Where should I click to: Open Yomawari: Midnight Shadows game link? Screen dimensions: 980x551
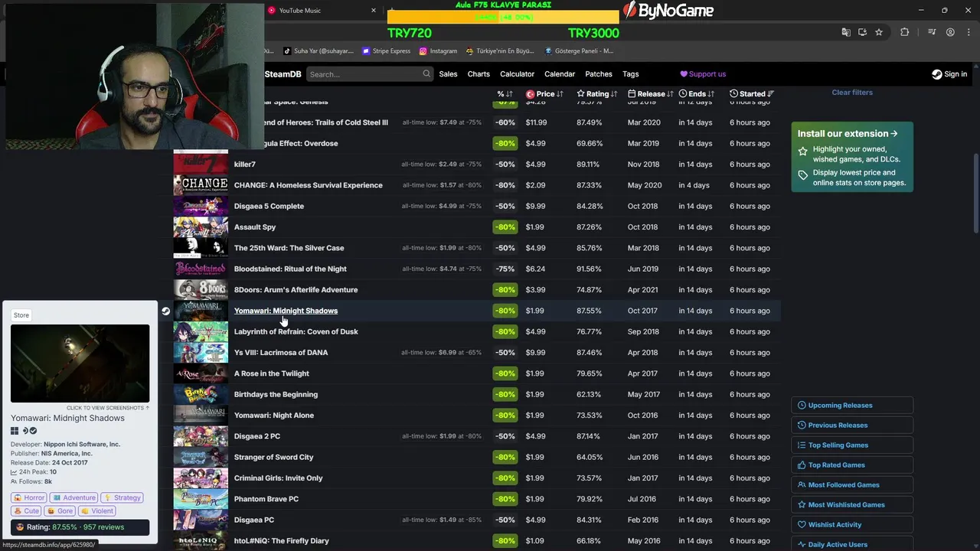pyautogui.click(x=286, y=311)
